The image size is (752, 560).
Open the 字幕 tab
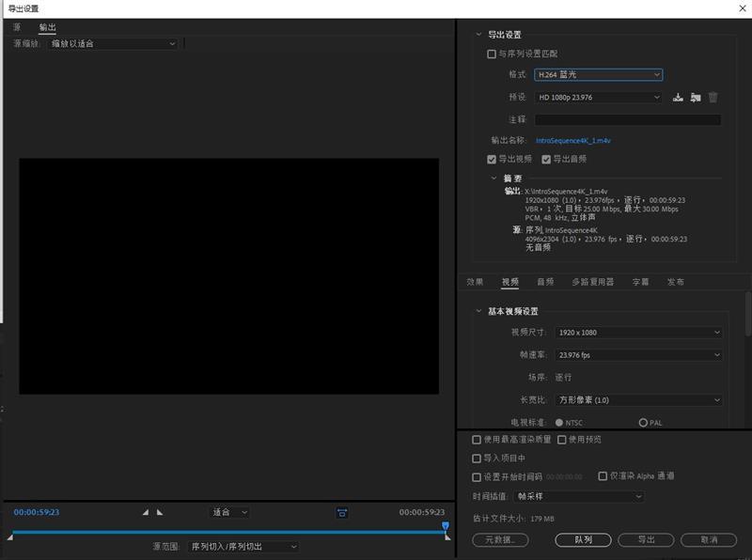click(x=640, y=282)
